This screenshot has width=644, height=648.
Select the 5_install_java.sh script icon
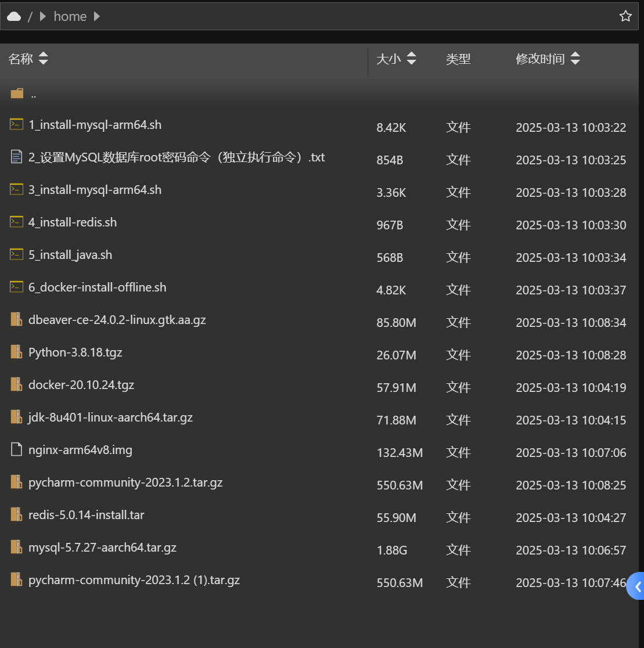(x=16, y=254)
